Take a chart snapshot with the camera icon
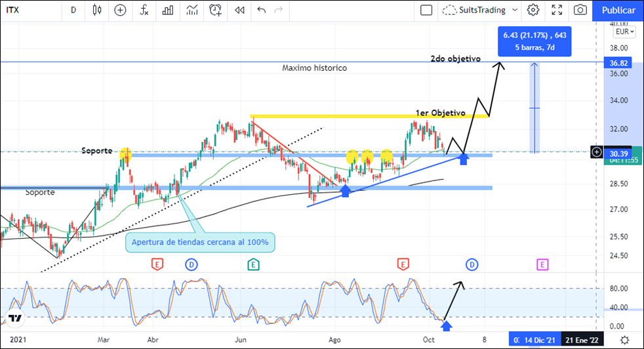 point(580,10)
